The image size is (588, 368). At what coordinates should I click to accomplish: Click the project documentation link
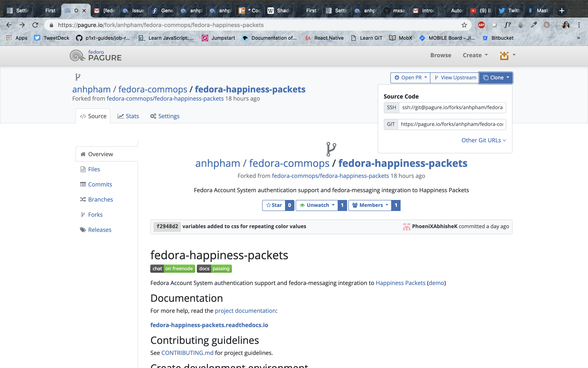coord(245,311)
